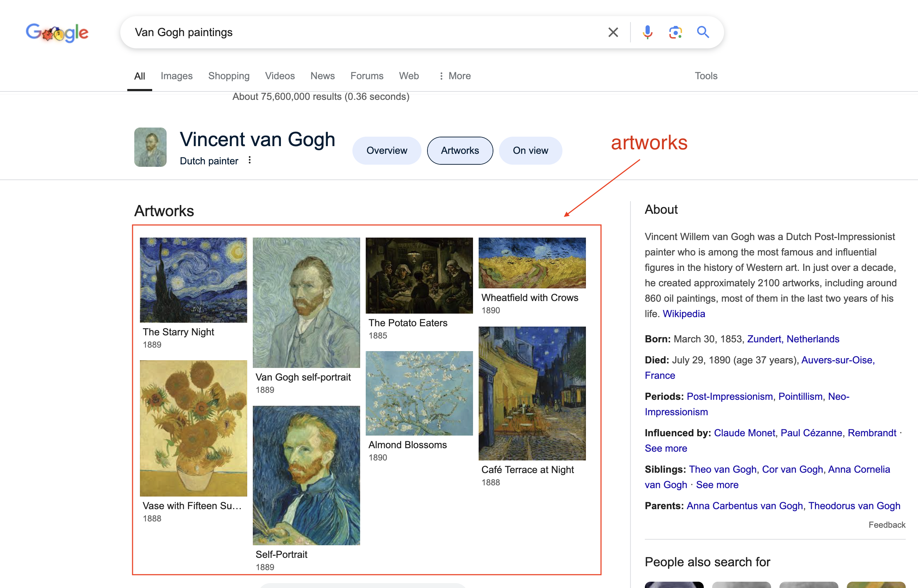Image resolution: width=918 pixels, height=588 pixels.
Task: Open The Starry Night painting image
Action: 193,280
